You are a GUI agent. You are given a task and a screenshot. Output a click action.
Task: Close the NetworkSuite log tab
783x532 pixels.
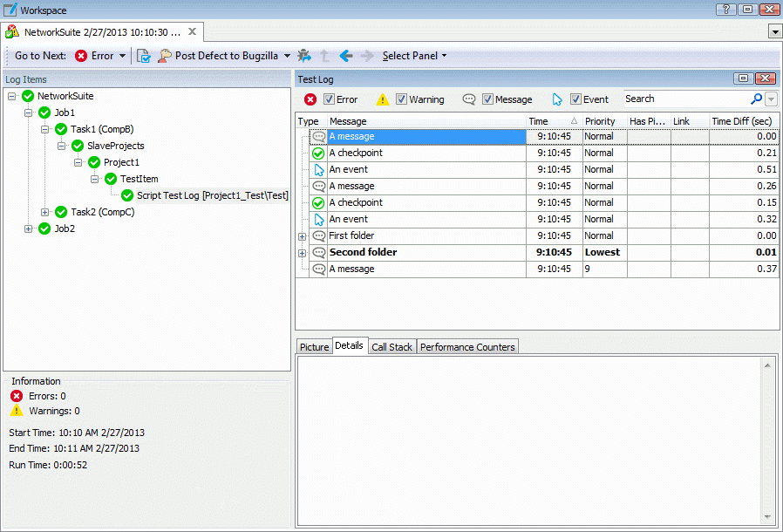[x=192, y=32]
